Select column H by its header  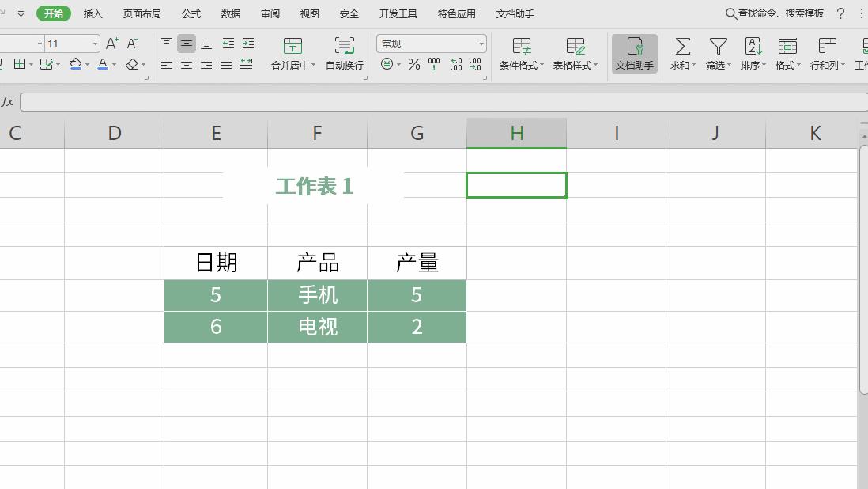pyautogui.click(x=516, y=133)
